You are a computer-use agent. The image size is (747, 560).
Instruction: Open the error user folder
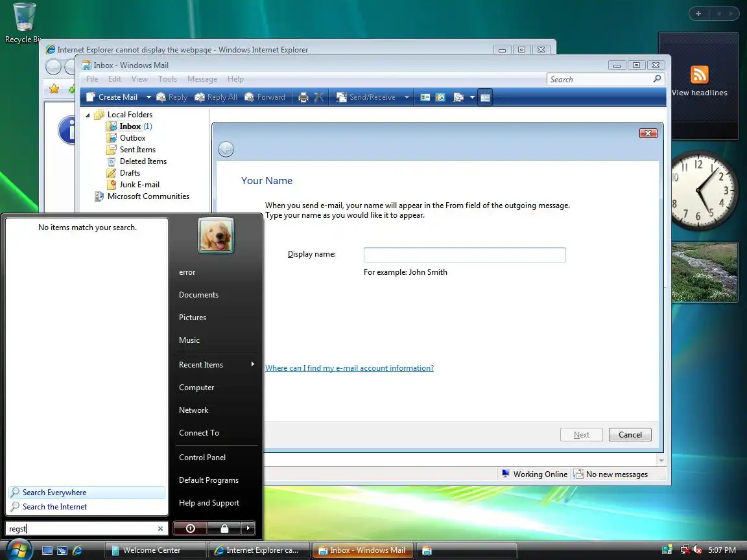click(187, 272)
